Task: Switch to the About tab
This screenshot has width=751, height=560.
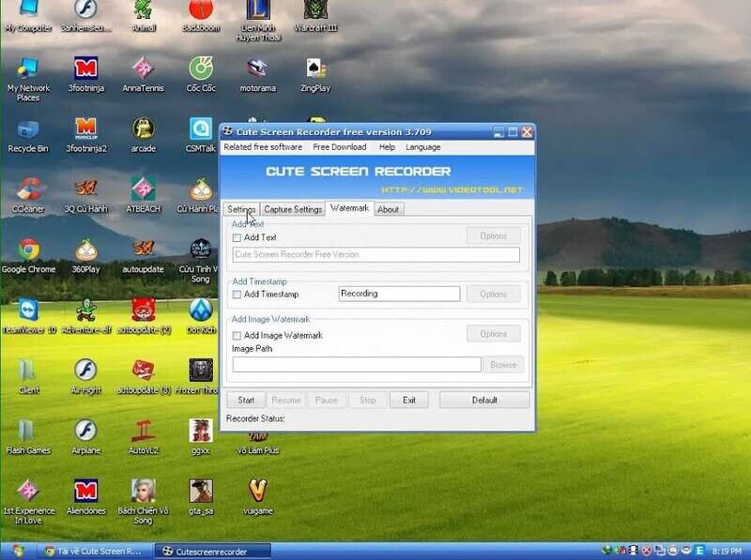Action: (x=388, y=209)
